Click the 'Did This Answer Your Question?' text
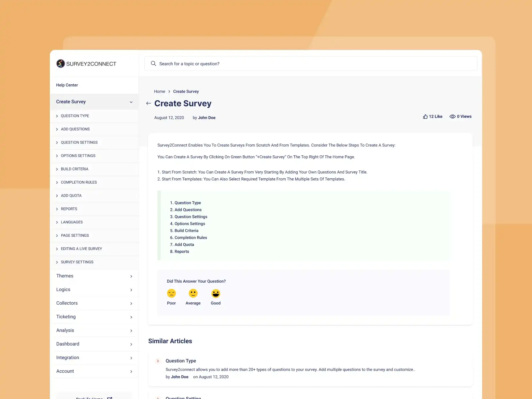 click(196, 281)
